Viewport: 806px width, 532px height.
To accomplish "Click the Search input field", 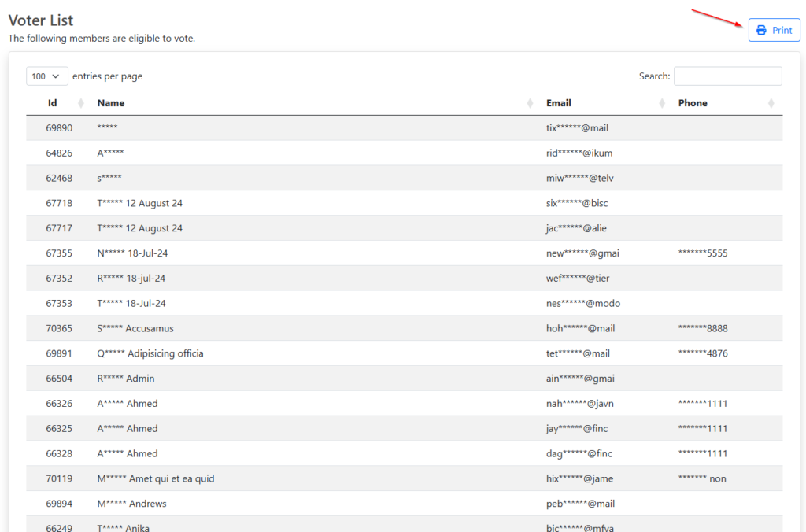I will (x=727, y=76).
